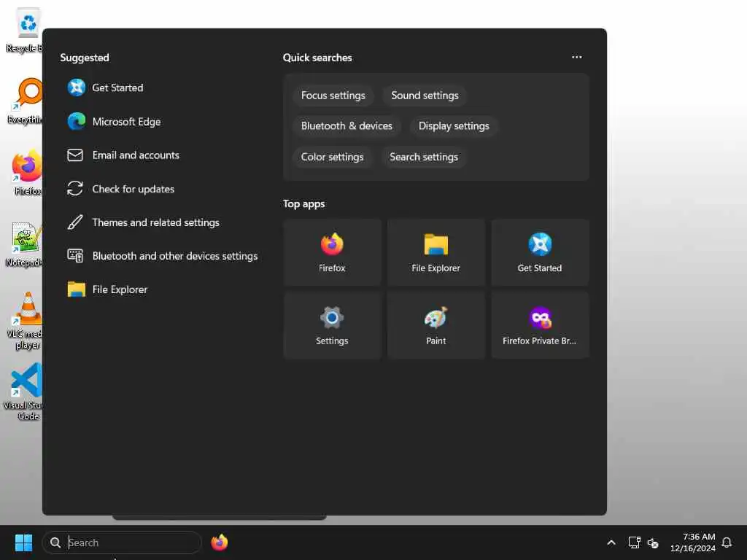747x560 pixels.
Task: Open Settings tile in Top apps
Action: pos(332,325)
